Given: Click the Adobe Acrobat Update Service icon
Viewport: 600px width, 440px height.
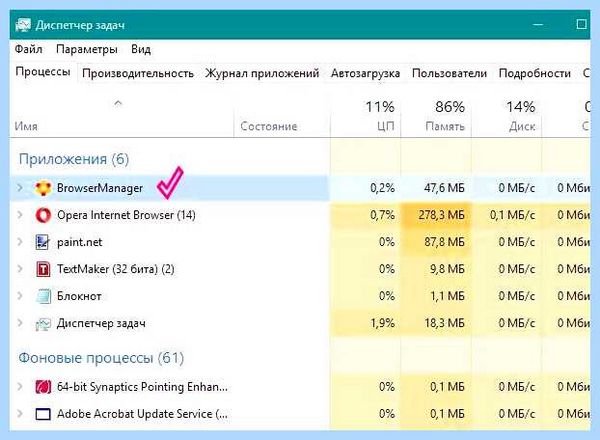Looking at the screenshot, I should pos(43,414).
